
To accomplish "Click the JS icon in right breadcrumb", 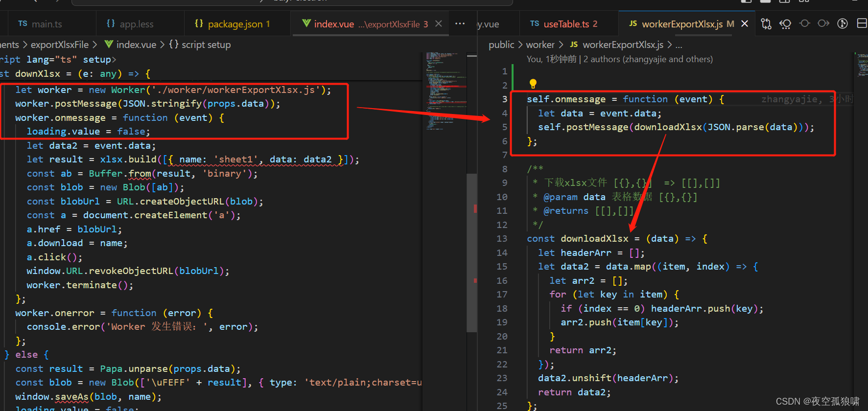I will 574,45.
